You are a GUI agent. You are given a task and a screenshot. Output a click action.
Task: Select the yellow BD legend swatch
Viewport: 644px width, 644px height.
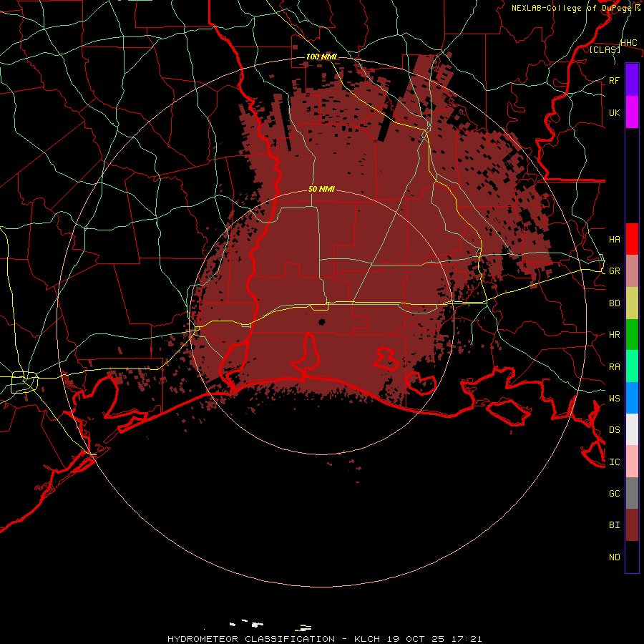[632, 303]
